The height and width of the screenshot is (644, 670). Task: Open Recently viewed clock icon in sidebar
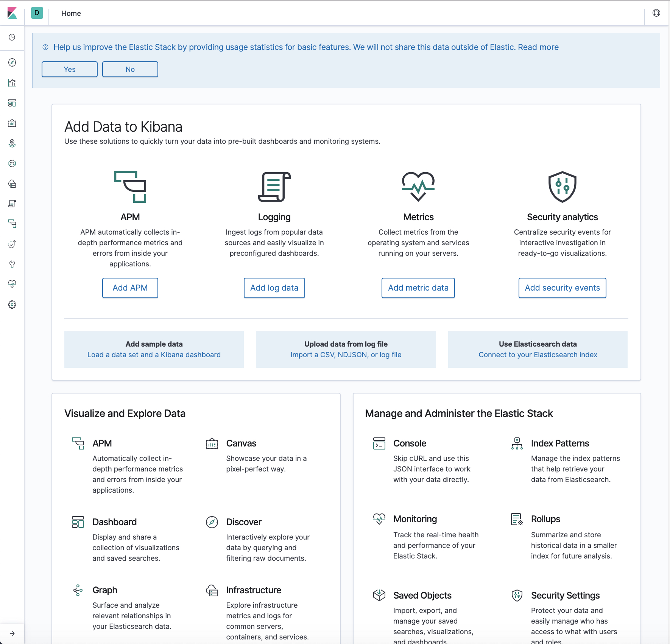coord(12,37)
